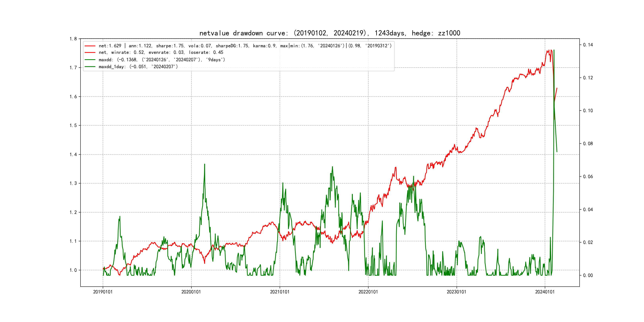Image resolution: width=644 pixels, height=322 pixels.
Task: Click the red swatch beside winrate legend entry
Action: click(x=90, y=52)
